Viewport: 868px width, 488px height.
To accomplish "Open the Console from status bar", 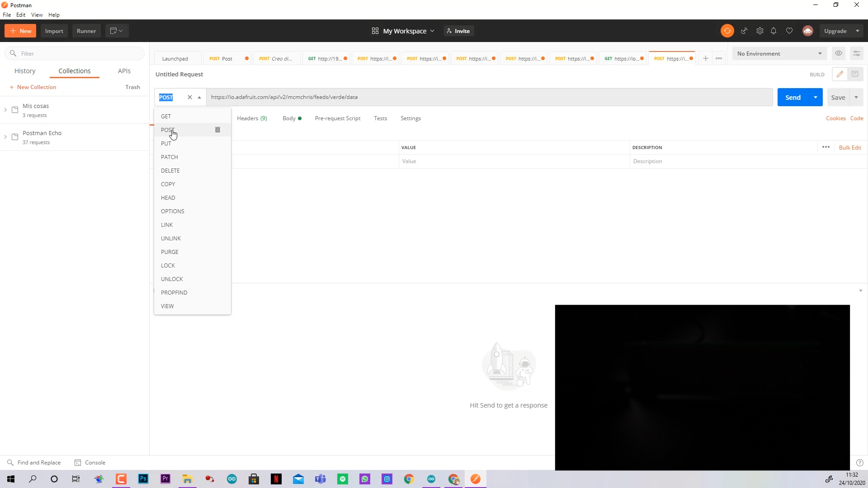I will tap(90, 462).
